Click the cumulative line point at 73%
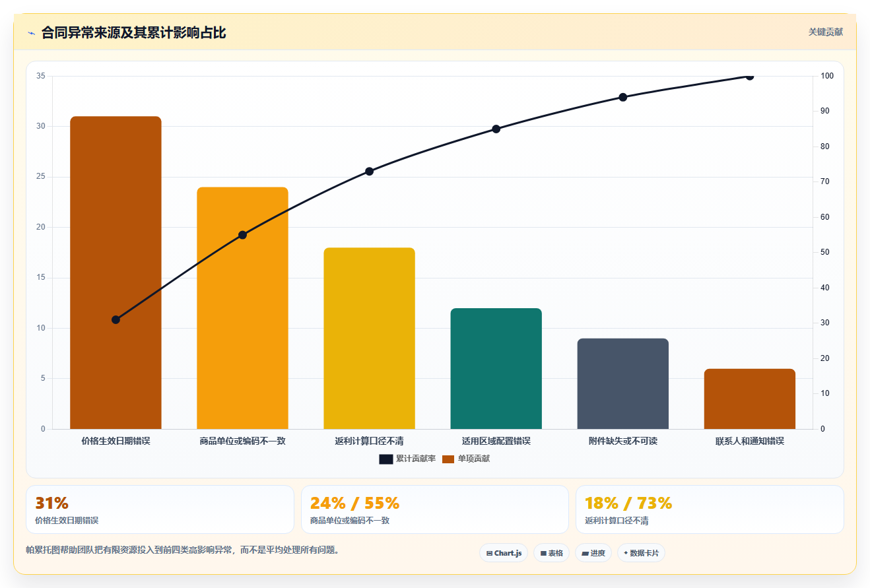This screenshot has height=588, width=870. 369,172
